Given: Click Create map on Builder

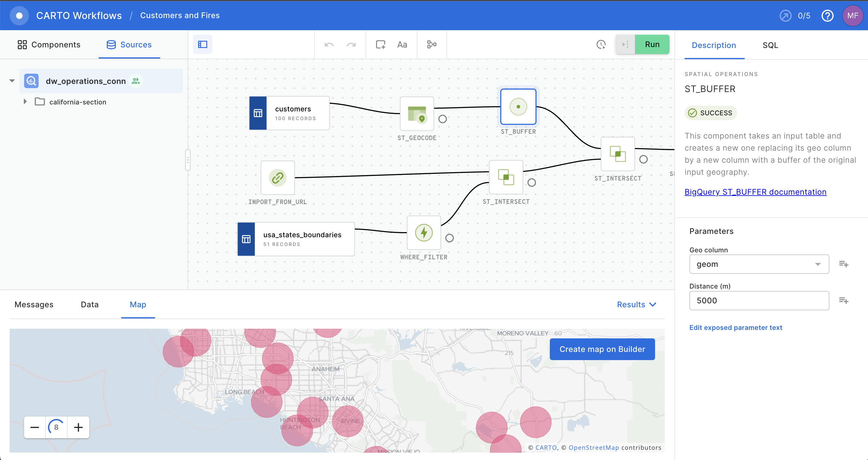Looking at the screenshot, I should pos(602,349).
